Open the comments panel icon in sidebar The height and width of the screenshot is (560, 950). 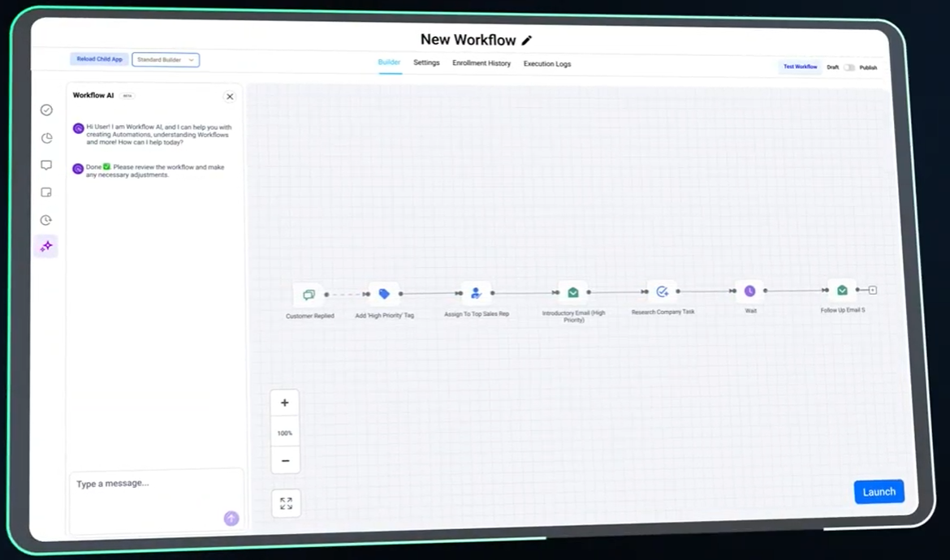(x=46, y=165)
